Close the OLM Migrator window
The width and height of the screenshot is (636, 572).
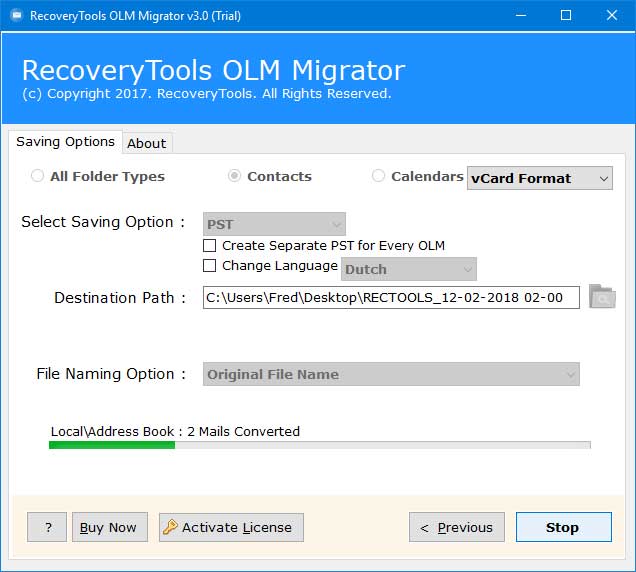(x=612, y=15)
